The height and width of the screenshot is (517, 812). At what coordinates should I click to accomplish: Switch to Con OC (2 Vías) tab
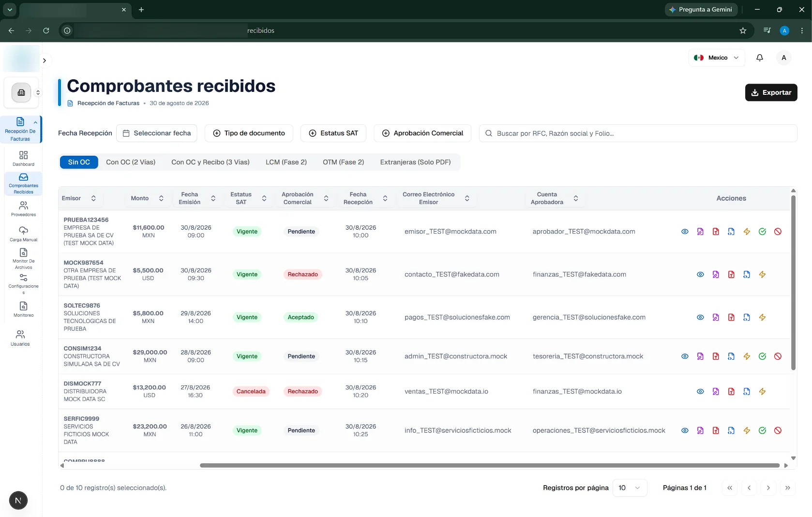pyautogui.click(x=131, y=162)
